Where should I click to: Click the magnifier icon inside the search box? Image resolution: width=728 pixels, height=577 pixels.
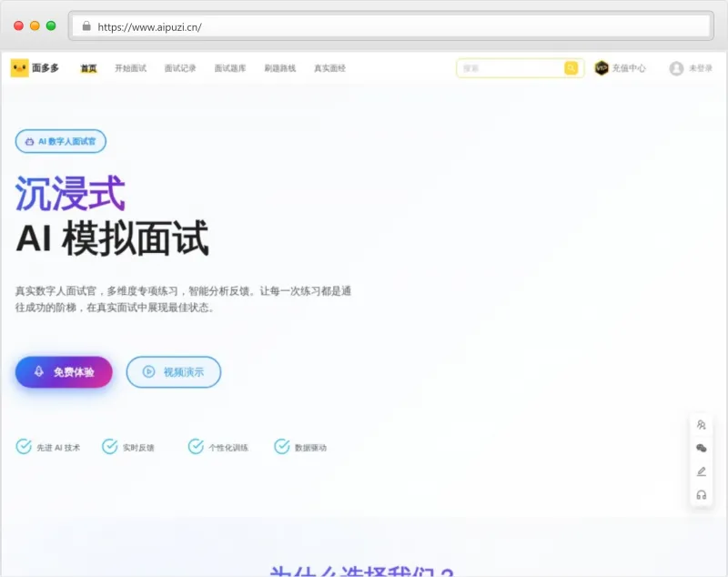(571, 67)
